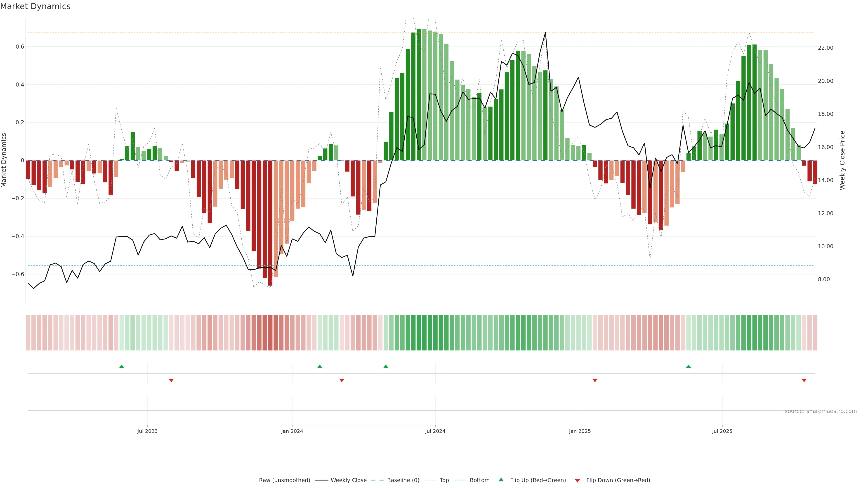Click the black Weekly Close legend line sample
This screenshot has width=868, height=488.
[x=321, y=480]
